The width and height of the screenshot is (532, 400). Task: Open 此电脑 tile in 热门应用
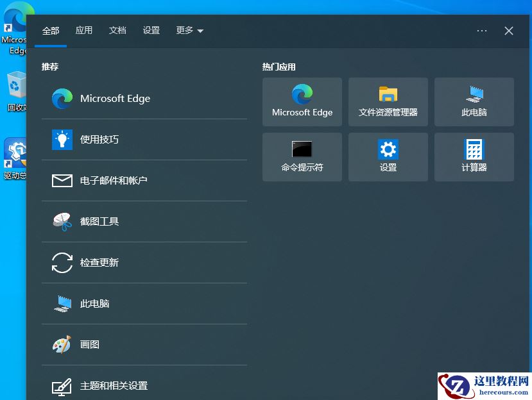(x=474, y=101)
